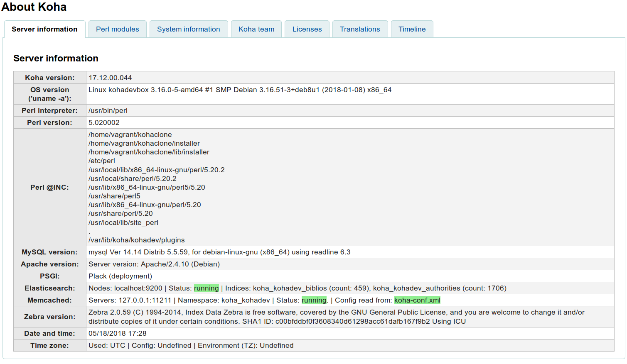Click the OS version uname label
This screenshot has height=364, width=627.
50,94
